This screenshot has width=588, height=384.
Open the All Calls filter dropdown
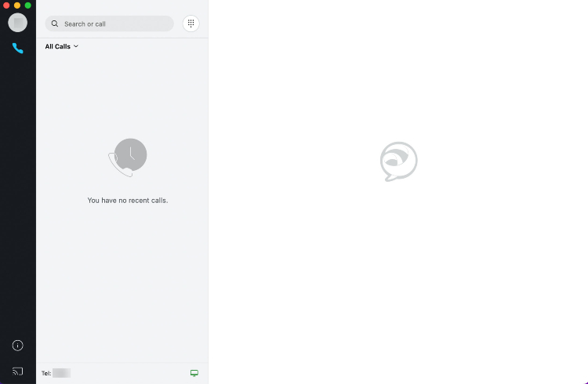tap(61, 46)
